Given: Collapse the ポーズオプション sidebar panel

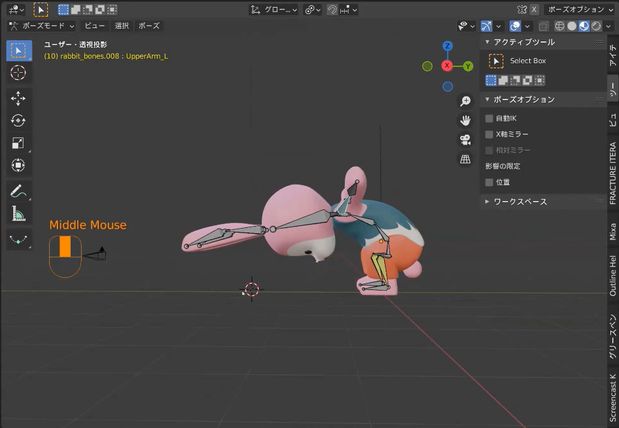Looking at the screenshot, I should pyautogui.click(x=544, y=99).
